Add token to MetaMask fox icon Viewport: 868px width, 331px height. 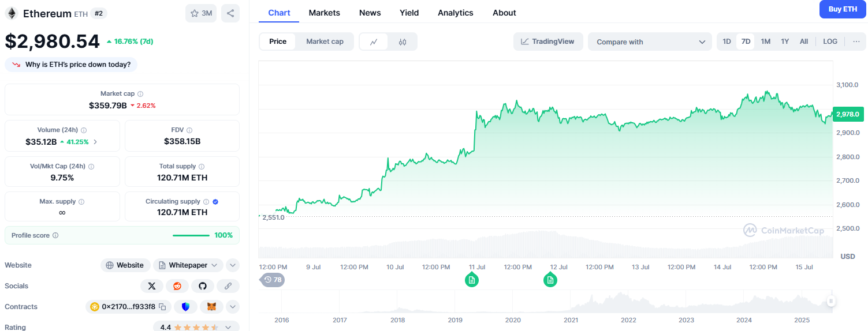(211, 307)
